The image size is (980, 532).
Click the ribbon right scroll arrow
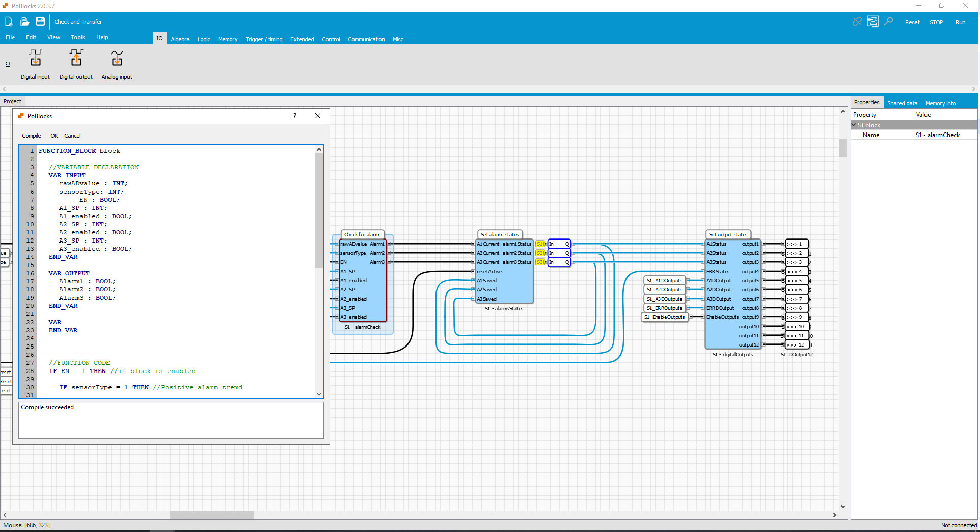point(974,89)
